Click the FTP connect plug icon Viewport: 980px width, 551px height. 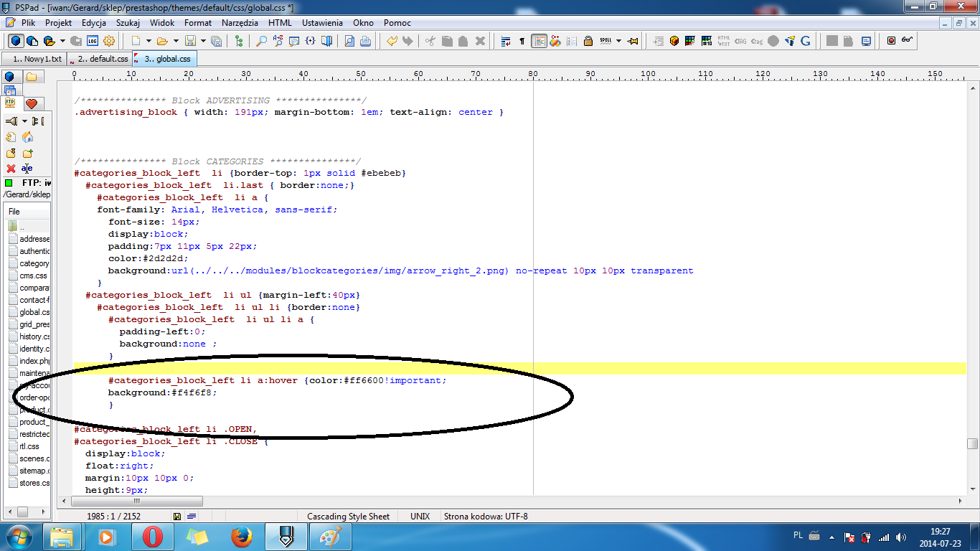pos(11,121)
